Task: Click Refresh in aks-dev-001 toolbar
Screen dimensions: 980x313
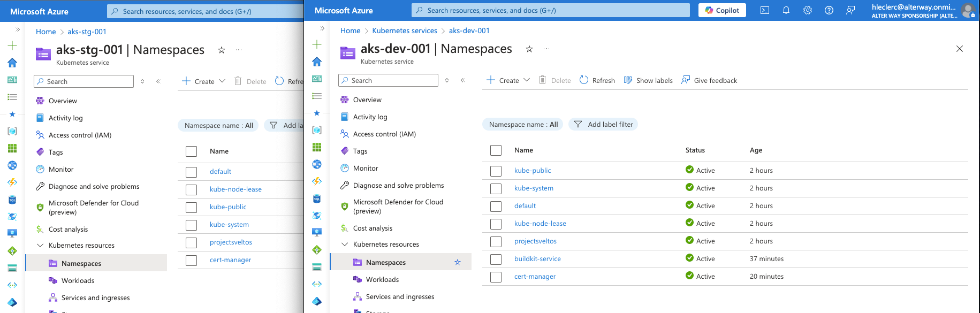Action: tap(597, 80)
